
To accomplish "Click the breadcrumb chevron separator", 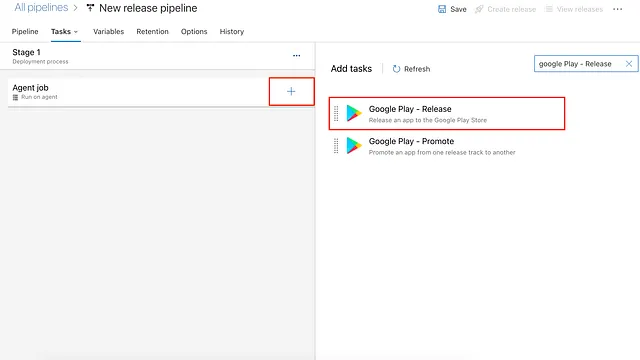I will pyautogui.click(x=76, y=8).
